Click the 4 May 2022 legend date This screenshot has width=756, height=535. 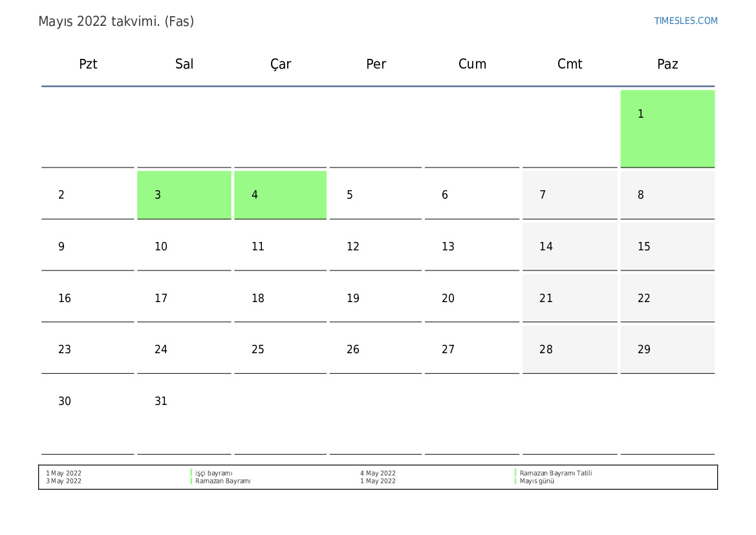click(378, 474)
